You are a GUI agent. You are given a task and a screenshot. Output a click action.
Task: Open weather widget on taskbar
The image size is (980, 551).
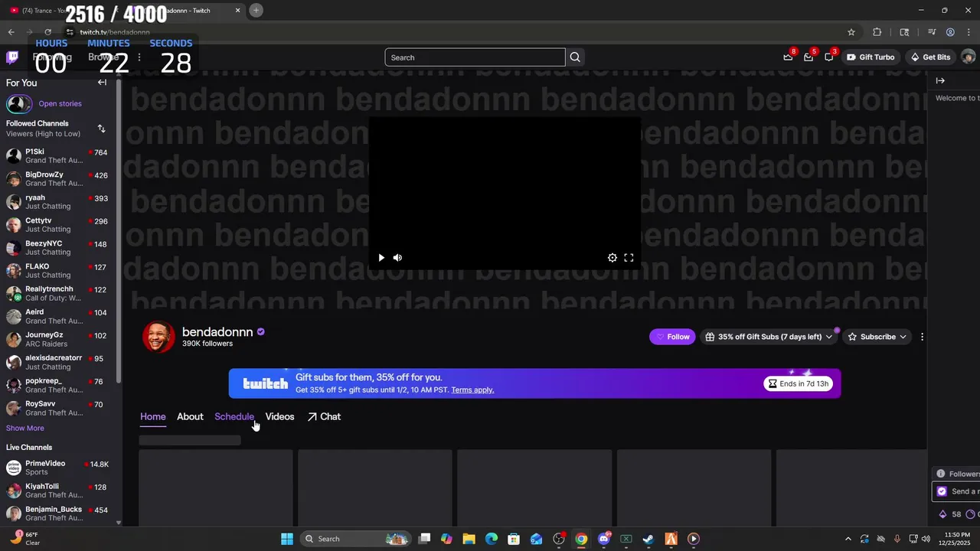(25, 539)
